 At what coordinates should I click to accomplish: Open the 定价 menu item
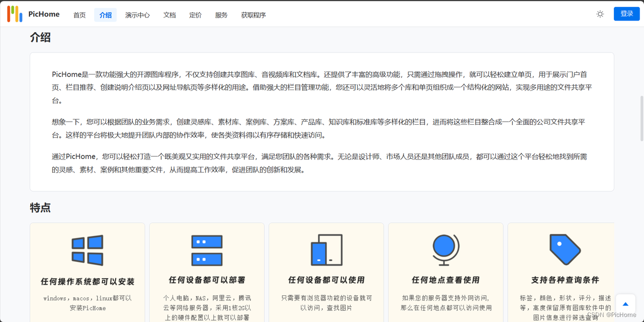[x=195, y=15]
